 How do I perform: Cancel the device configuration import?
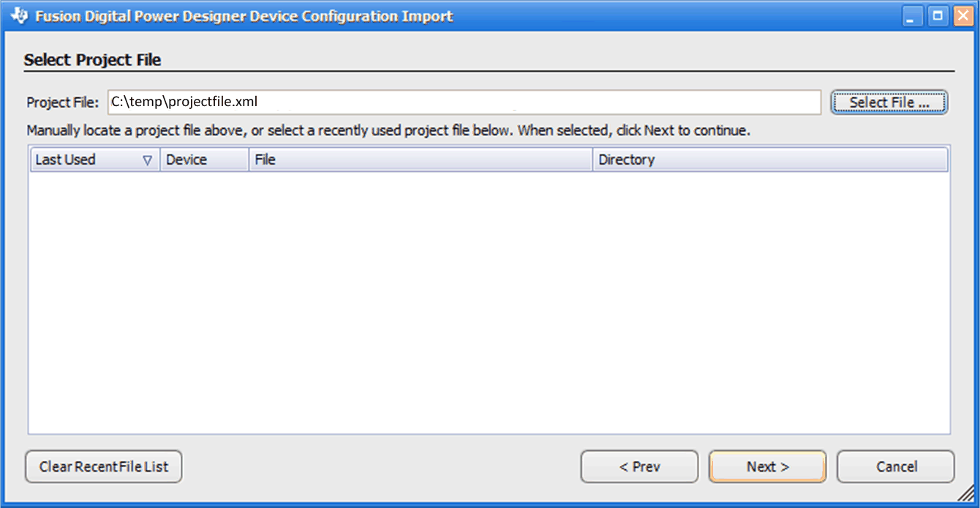point(895,466)
